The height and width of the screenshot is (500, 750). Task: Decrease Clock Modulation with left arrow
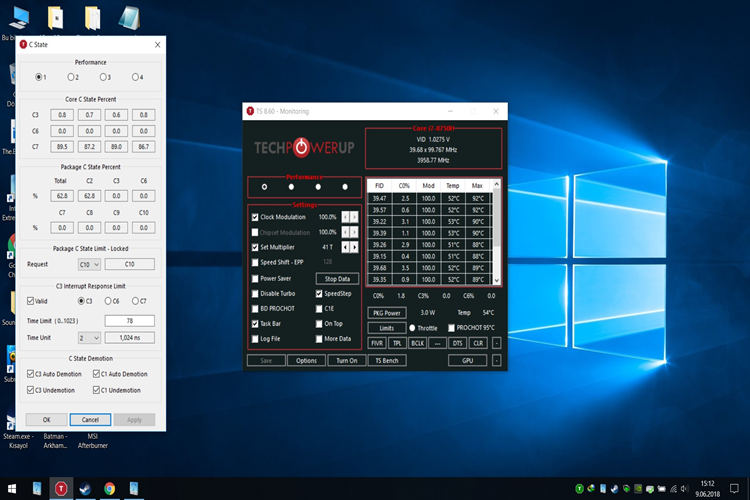(345, 217)
